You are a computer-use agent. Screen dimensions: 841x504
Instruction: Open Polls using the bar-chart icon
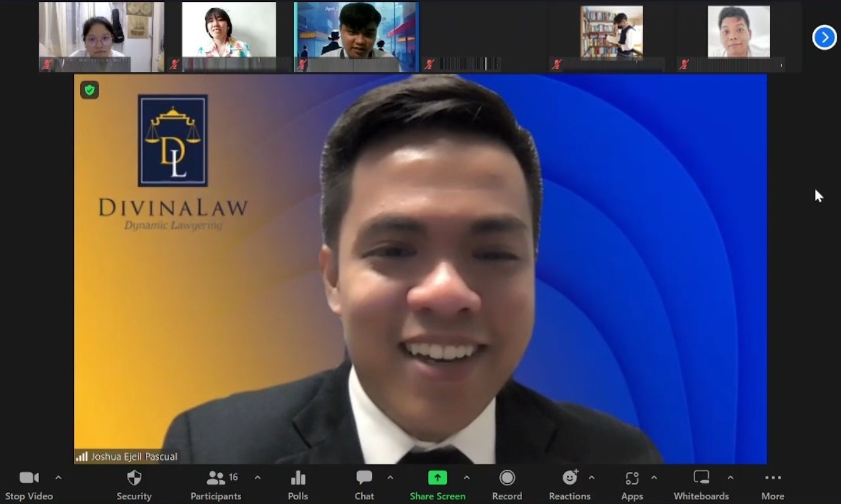point(297,478)
